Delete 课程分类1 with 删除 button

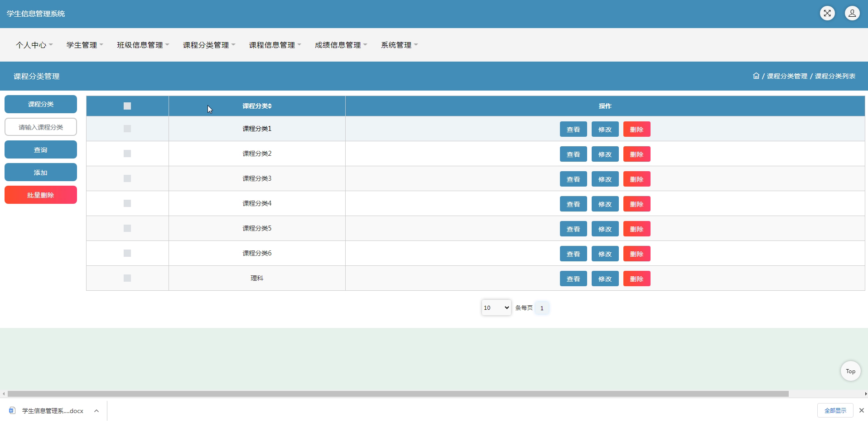point(637,129)
